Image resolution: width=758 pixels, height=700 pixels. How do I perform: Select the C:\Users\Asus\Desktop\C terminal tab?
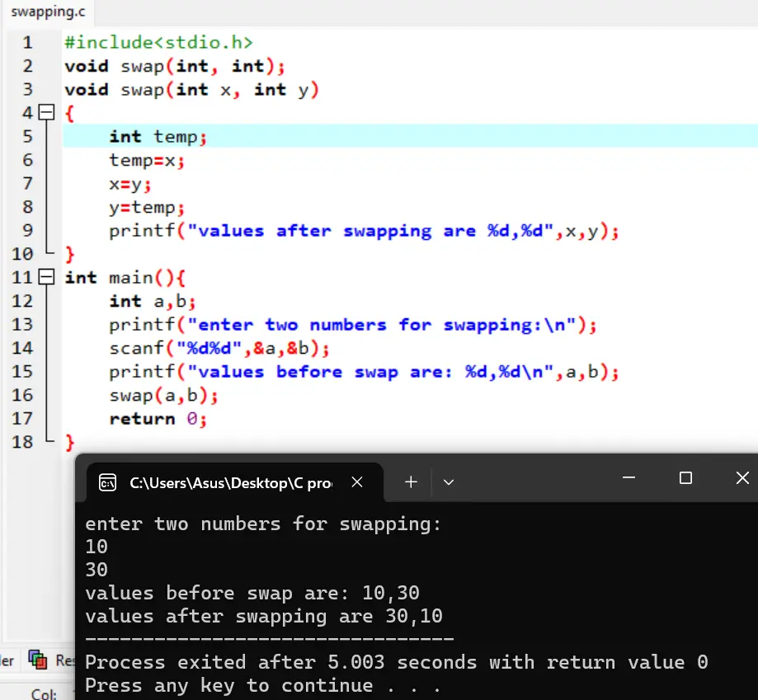point(235,482)
